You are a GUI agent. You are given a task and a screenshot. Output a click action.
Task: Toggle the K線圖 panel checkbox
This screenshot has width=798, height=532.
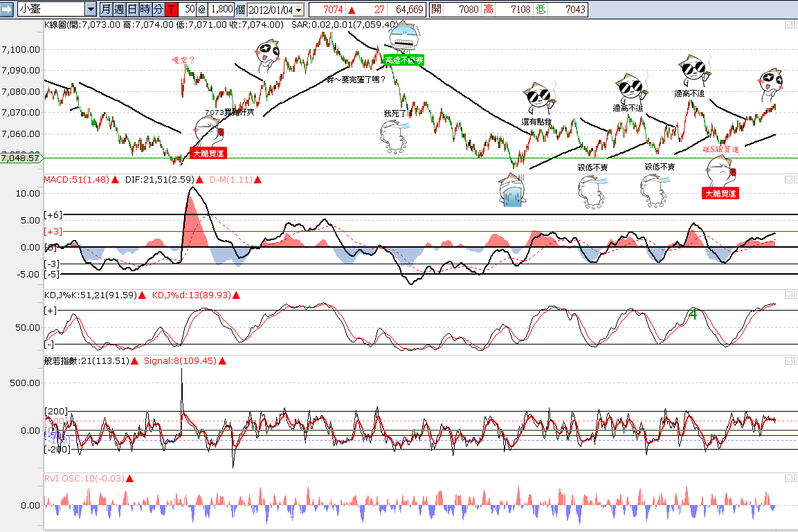(789, 24)
